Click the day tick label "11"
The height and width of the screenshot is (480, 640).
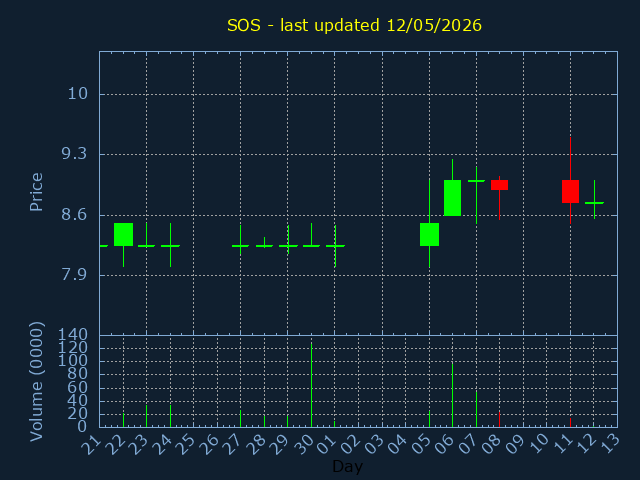point(563,444)
